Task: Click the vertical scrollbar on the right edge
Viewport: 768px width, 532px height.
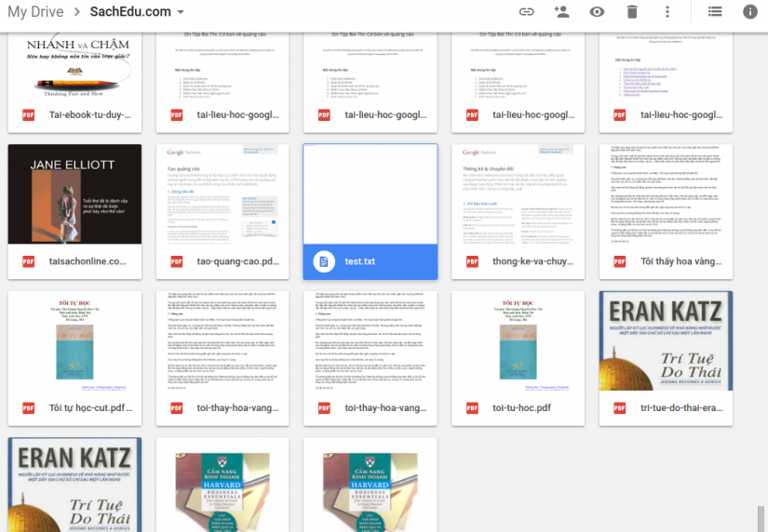Action: [762, 517]
